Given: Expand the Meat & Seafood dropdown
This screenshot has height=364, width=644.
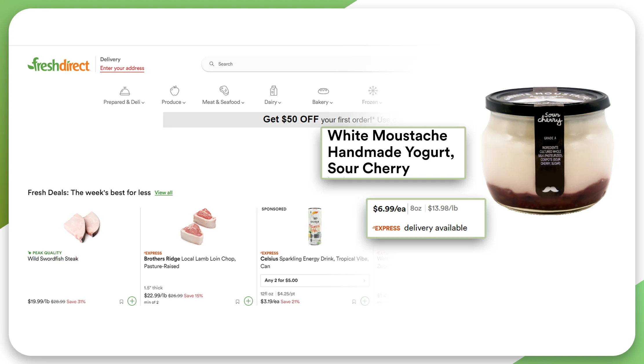Looking at the screenshot, I should click(x=223, y=95).
